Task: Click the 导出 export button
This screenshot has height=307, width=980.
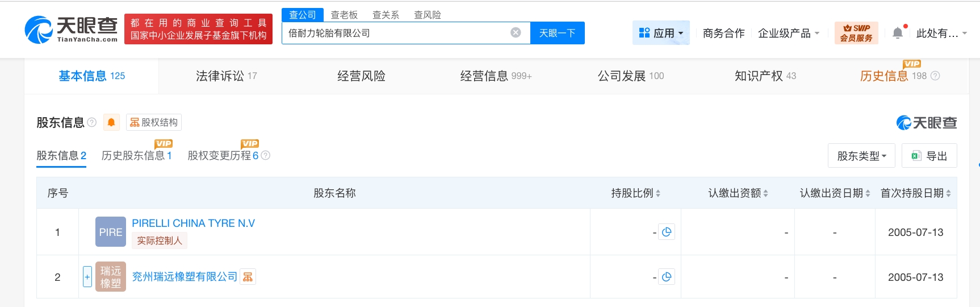Action: [929, 156]
